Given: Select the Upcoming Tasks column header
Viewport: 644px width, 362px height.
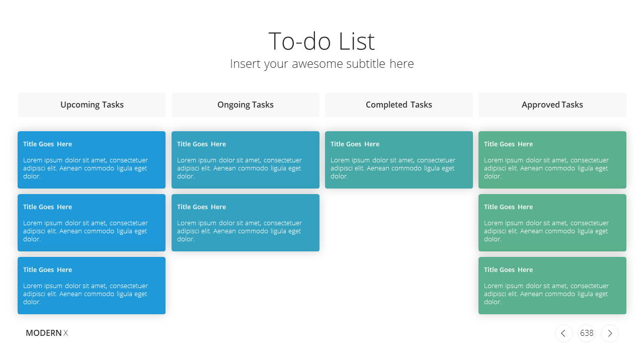Looking at the screenshot, I should [x=92, y=105].
